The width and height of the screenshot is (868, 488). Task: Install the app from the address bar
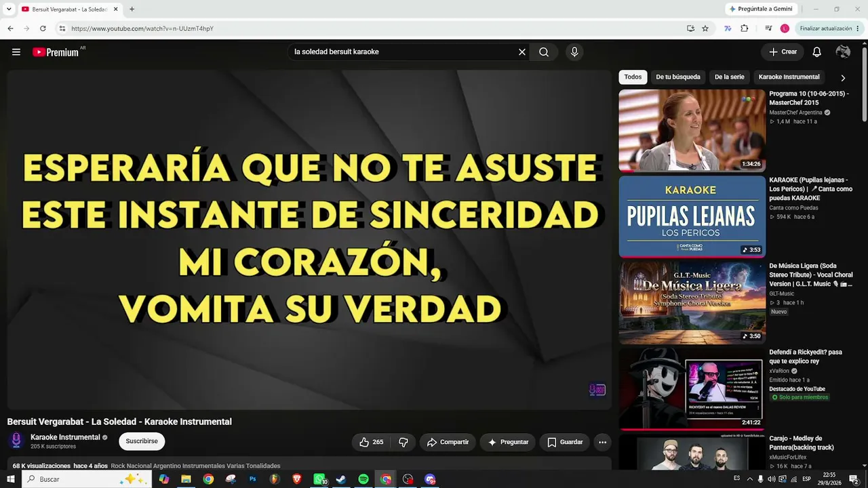coord(690,28)
